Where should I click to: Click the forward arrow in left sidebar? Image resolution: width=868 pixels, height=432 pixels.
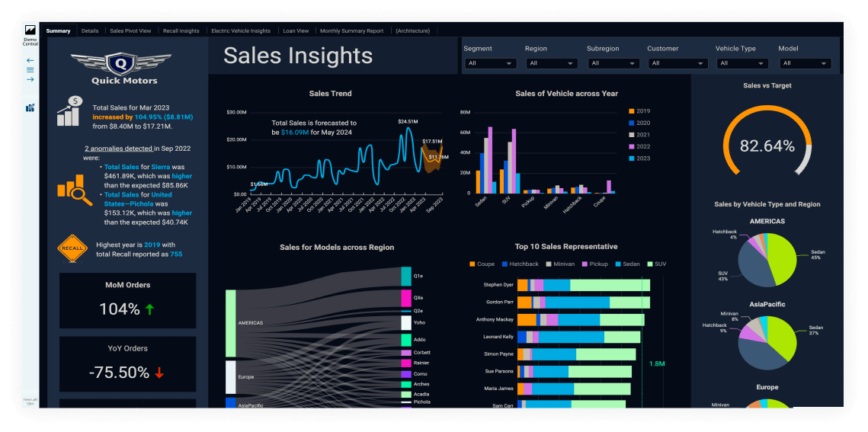pos(30,79)
